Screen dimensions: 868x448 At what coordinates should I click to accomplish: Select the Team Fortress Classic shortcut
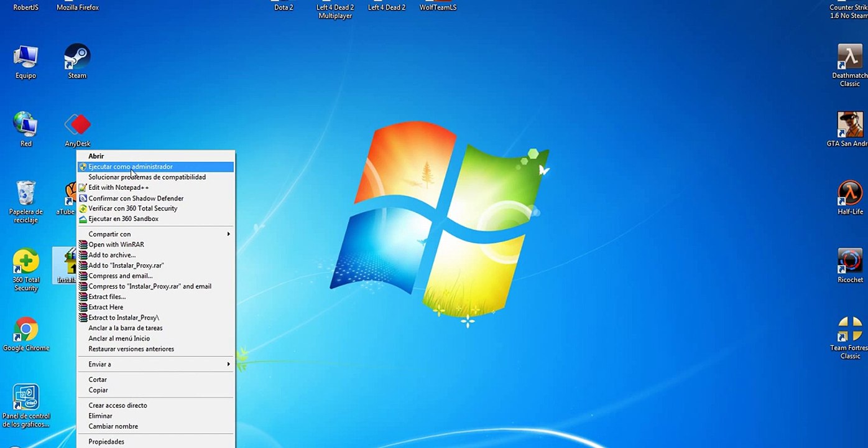click(850, 338)
